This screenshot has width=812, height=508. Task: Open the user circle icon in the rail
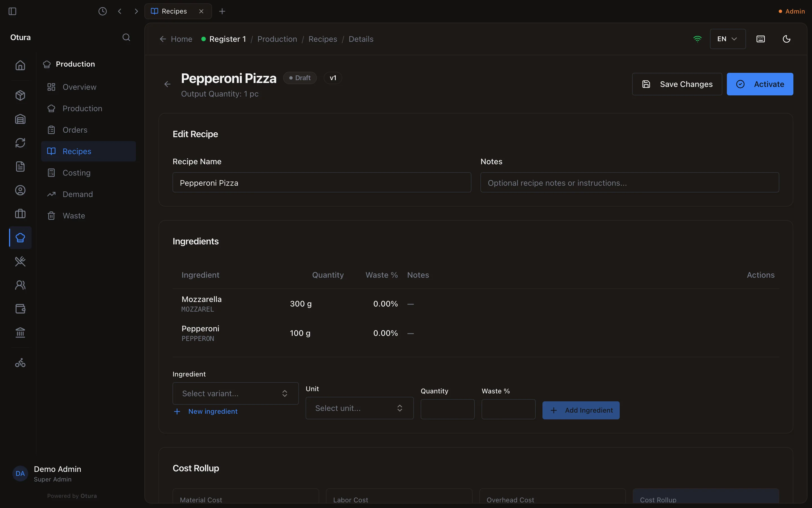[20, 190]
